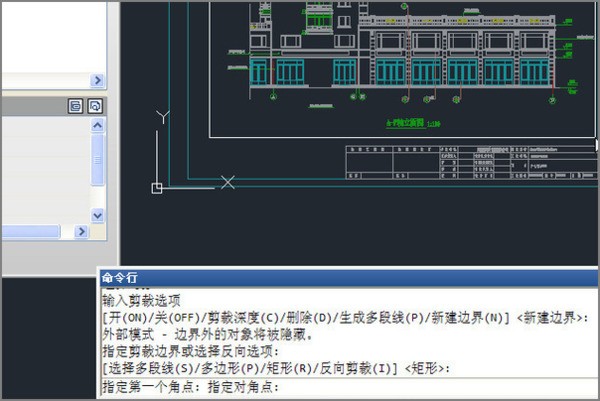Click the lower panel's scroll up arrow
The height and width of the screenshot is (401, 600).
click(x=98, y=125)
